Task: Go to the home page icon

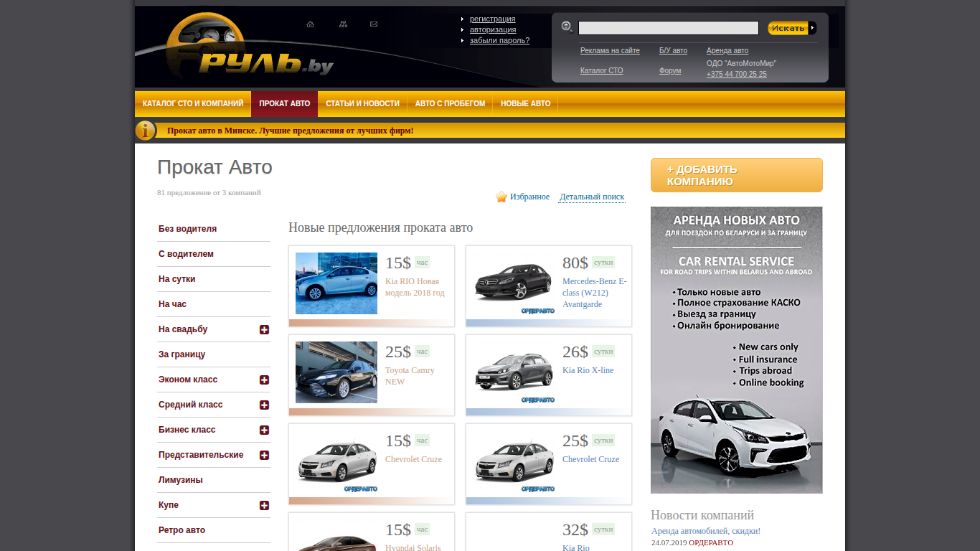Action: tap(310, 24)
